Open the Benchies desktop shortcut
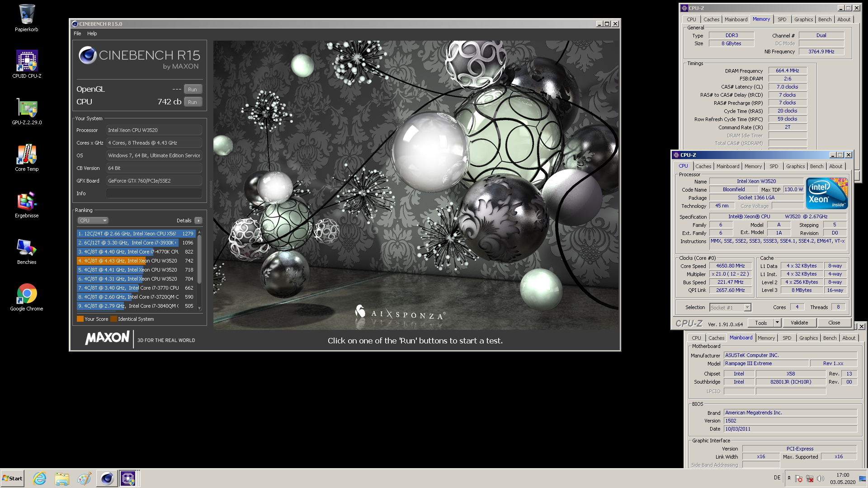The image size is (868, 488). tap(27, 251)
